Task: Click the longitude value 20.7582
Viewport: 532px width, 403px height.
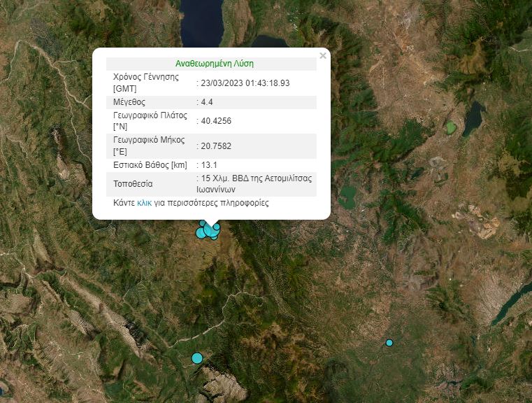Action: click(216, 146)
